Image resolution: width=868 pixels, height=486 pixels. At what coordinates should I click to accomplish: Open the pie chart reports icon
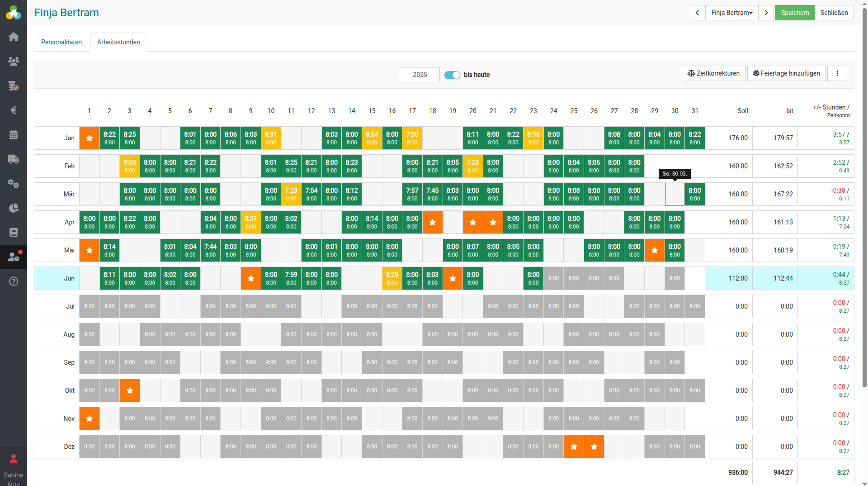point(14,208)
